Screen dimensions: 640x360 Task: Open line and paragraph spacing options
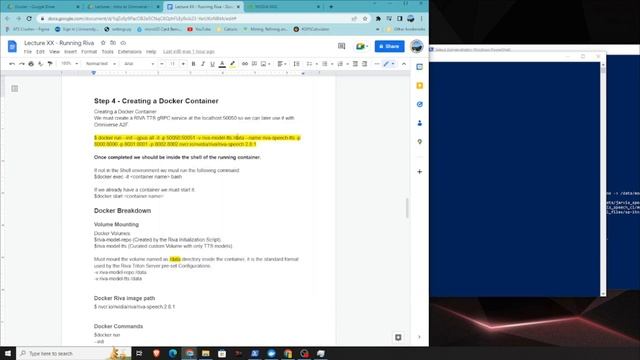tap(297, 64)
